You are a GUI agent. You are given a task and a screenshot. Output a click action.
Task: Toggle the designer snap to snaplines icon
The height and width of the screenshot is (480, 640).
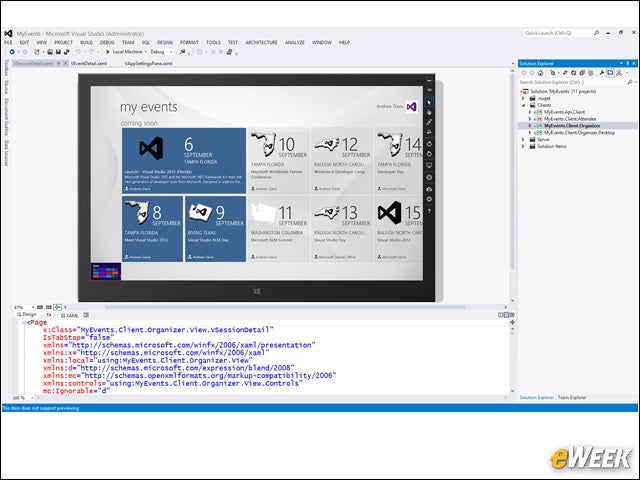point(58,307)
